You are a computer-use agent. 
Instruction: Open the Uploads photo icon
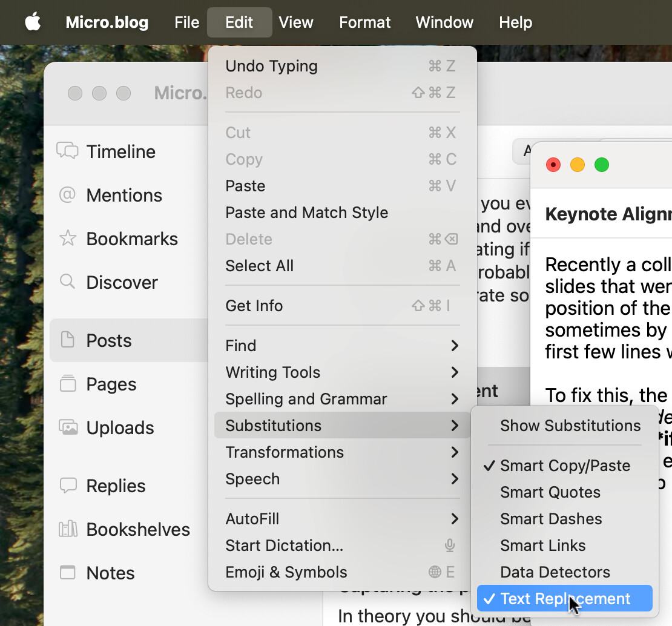tap(68, 427)
